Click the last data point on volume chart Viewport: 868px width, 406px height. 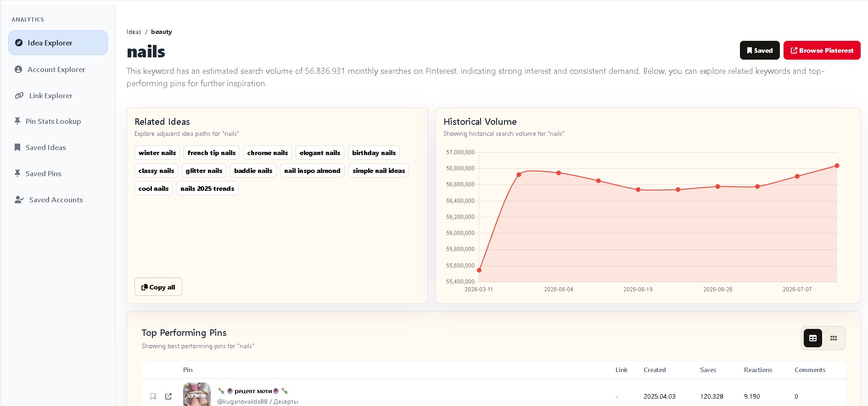837,166
